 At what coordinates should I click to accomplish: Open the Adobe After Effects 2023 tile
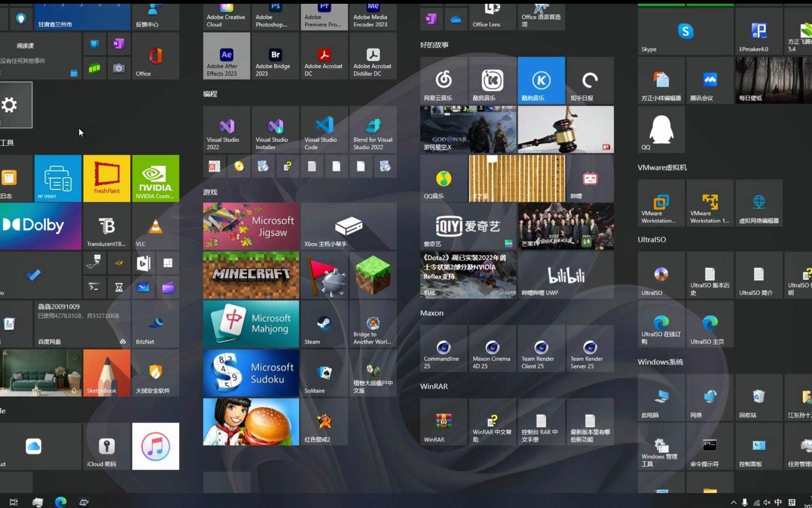pyautogui.click(x=226, y=56)
